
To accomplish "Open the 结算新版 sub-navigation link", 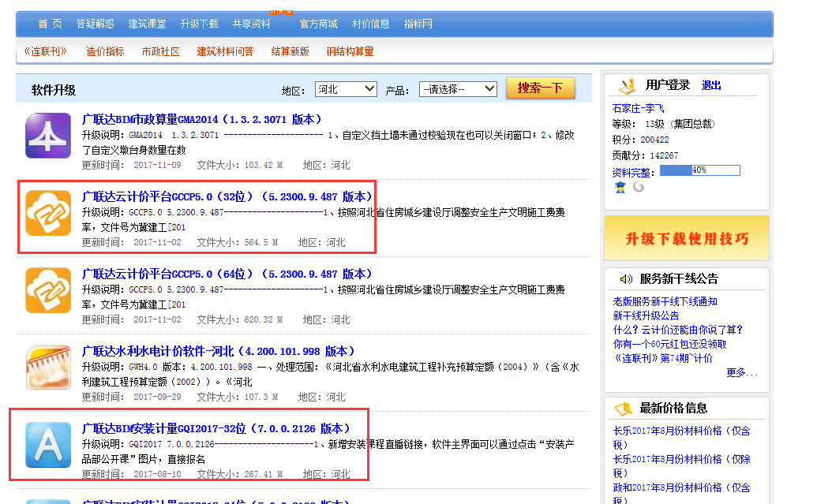I will pyautogui.click(x=290, y=51).
